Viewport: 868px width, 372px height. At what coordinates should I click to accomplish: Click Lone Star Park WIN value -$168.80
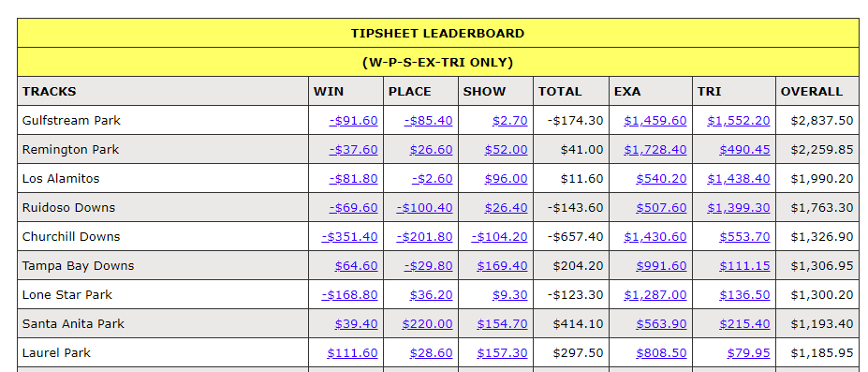pyautogui.click(x=350, y=294)
